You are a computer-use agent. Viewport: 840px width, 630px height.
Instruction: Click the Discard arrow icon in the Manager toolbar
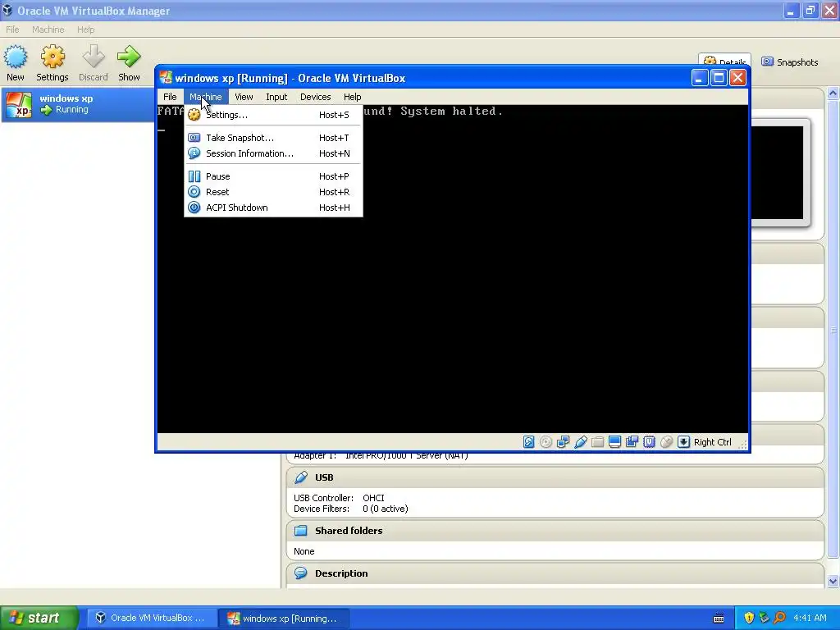(94, 57)
